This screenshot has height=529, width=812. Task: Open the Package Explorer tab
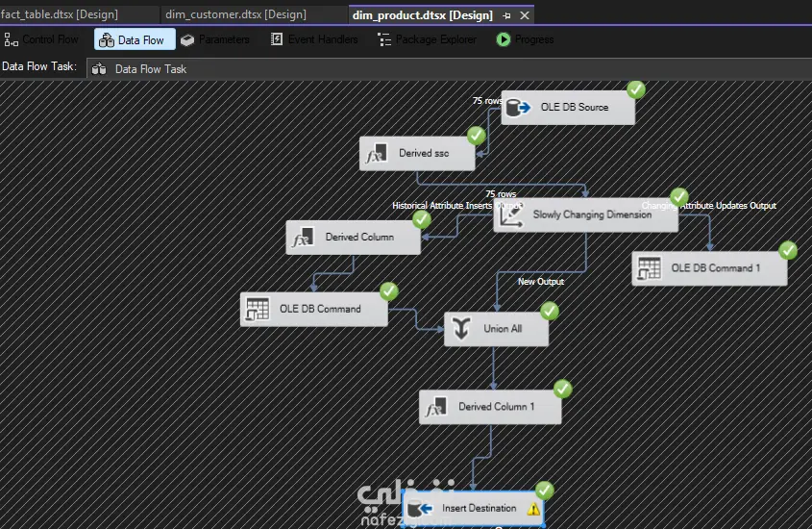pos(428,39)
